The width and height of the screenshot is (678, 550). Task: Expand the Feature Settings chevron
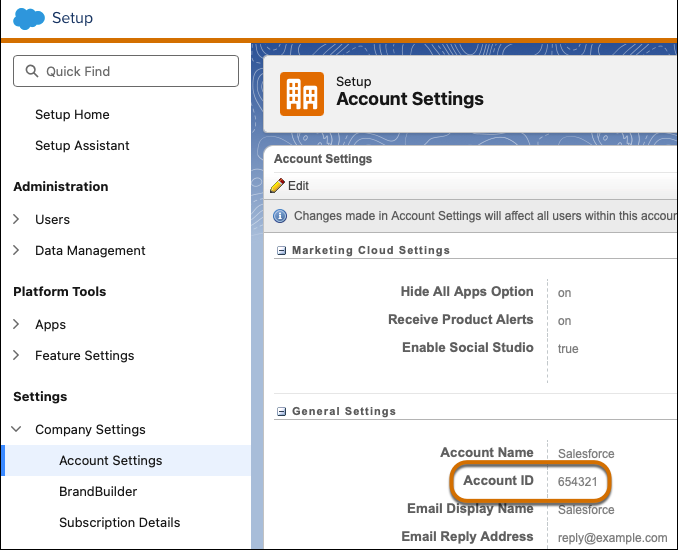point(16,355)
